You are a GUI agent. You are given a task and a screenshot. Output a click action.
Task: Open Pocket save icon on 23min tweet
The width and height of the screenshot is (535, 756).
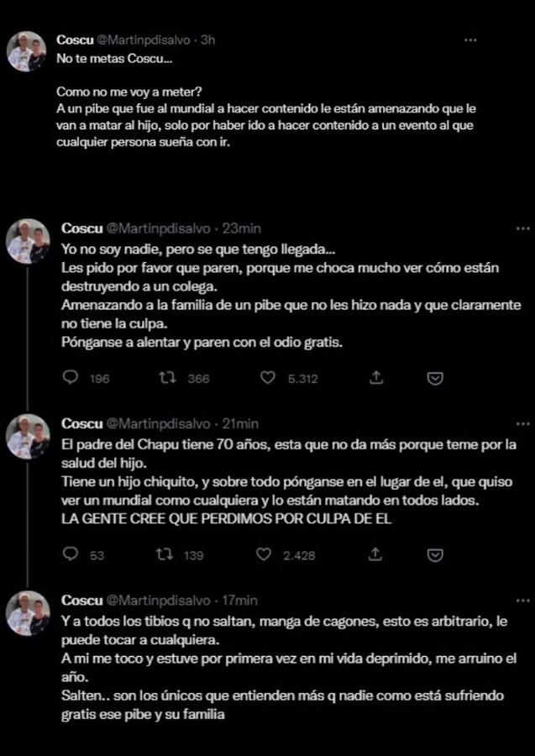click(435, 379)
